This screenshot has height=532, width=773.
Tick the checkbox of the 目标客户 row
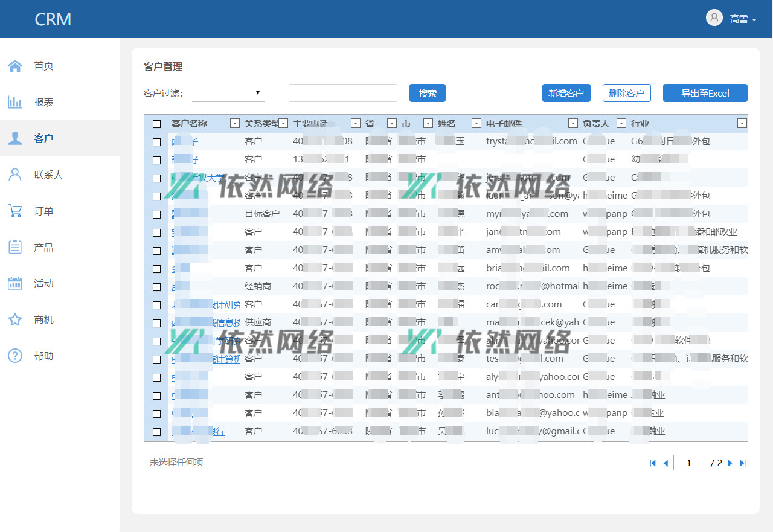(157, 214)
